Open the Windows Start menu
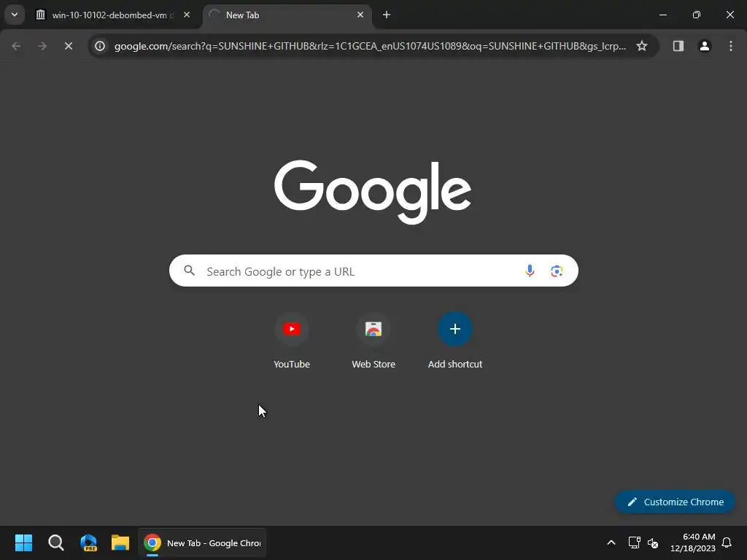747x560 pixels. pos(23,542)
